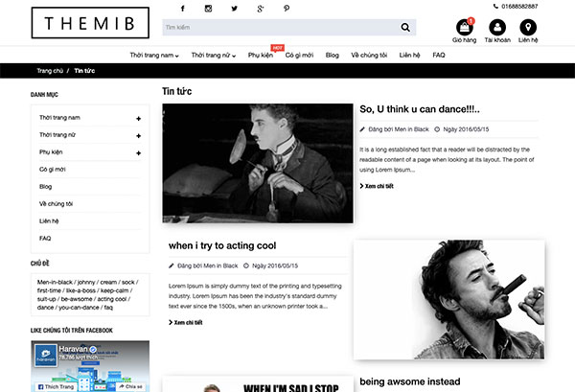Image resolution: width=575 pixels, height=392 pixels.
Task: Open FAQ in the top navigation
Action: click(x=439, y=56)
